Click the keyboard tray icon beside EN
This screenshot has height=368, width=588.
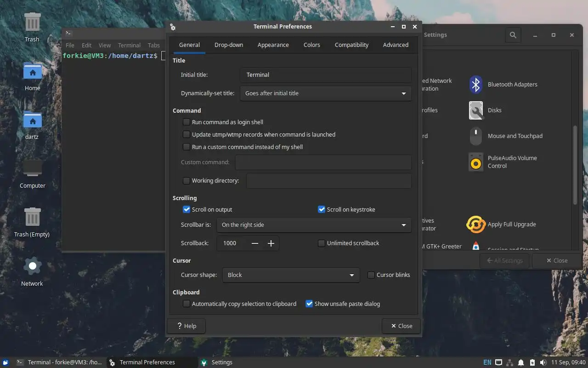click(499, 362)
